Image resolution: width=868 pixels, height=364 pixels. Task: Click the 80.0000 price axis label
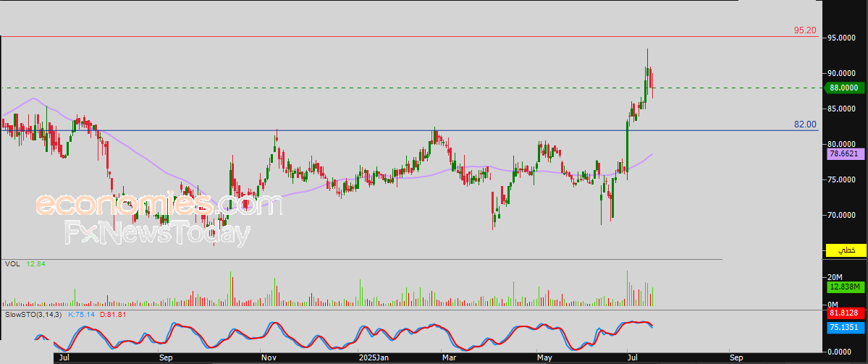[x=841, y=145]
